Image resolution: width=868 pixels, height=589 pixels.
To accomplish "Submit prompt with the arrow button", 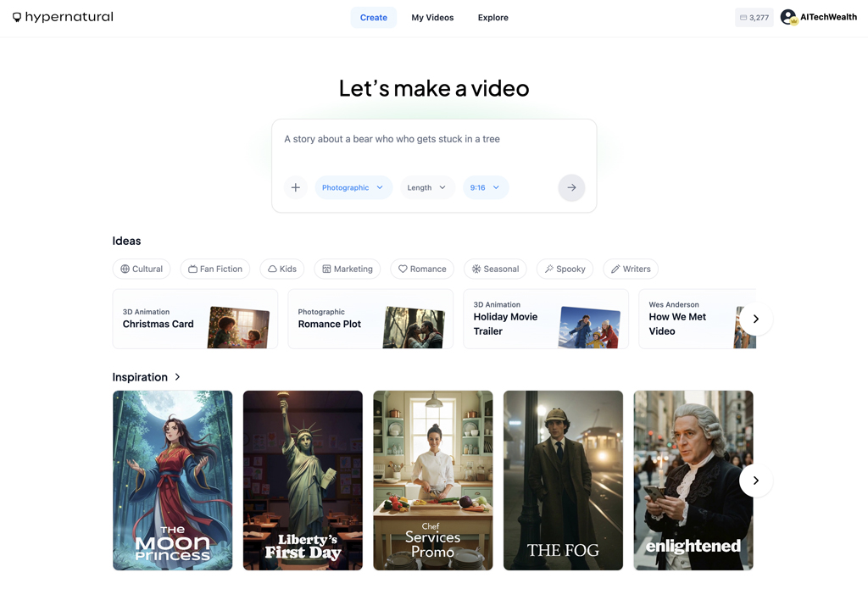I will click(571, 187).
